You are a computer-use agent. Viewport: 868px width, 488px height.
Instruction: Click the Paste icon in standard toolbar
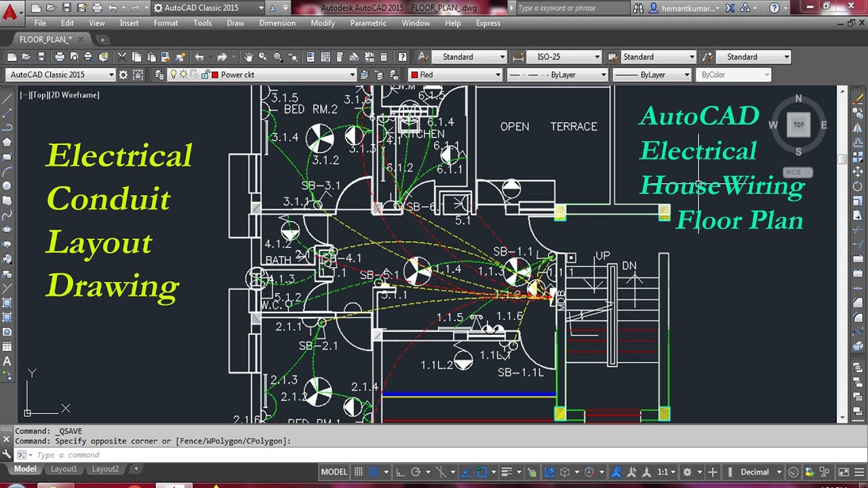pos(151,57)
